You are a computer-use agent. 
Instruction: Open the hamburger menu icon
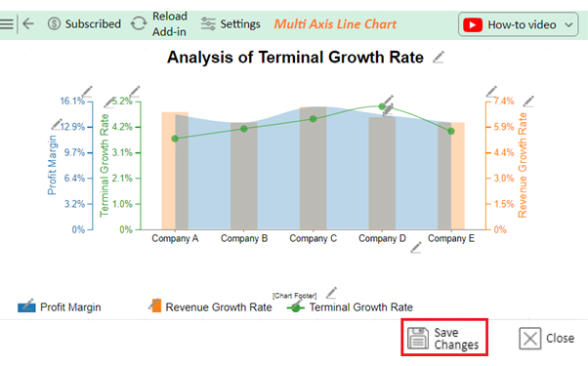coord(7,24)
